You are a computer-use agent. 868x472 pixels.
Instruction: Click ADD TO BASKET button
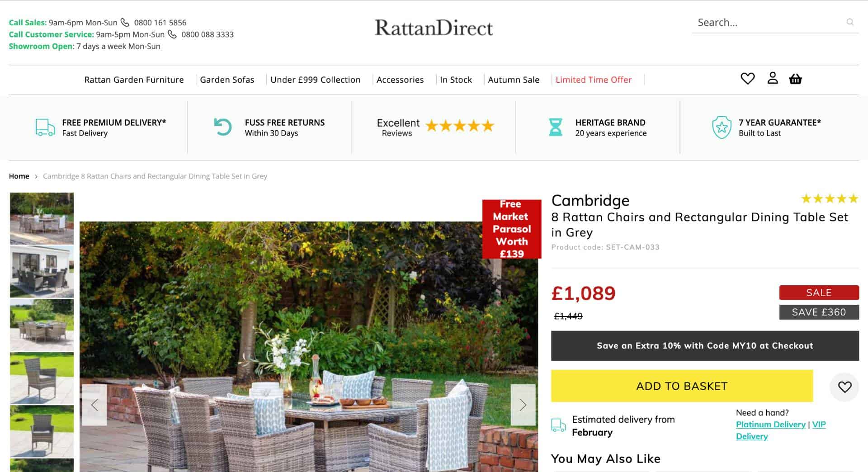[682, 386]
